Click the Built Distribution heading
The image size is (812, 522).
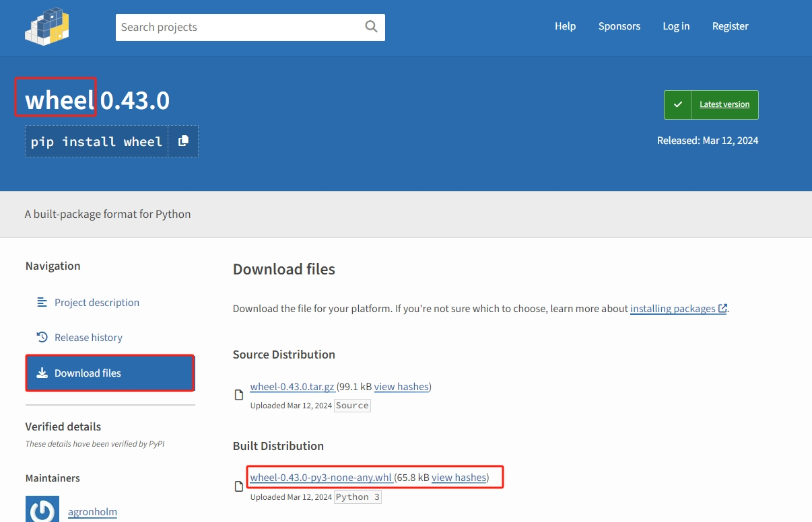278,446
